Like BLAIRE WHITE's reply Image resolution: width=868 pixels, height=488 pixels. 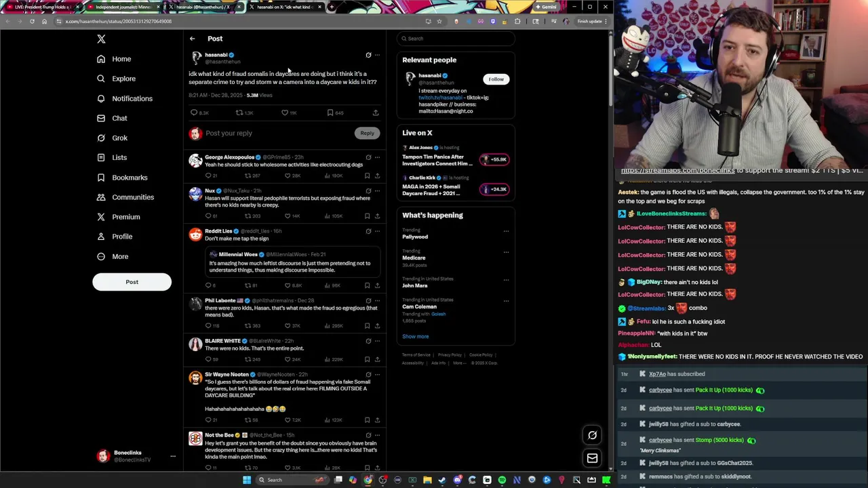288,359
